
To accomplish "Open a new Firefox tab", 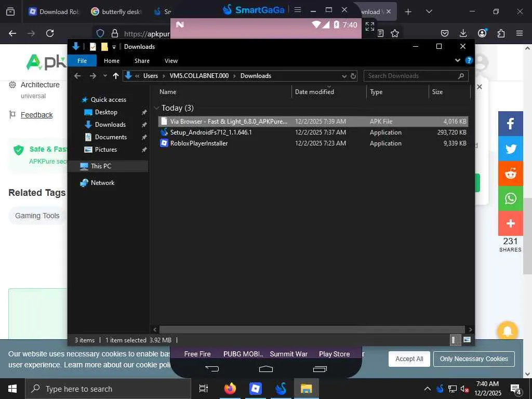I will pos(408,12).
